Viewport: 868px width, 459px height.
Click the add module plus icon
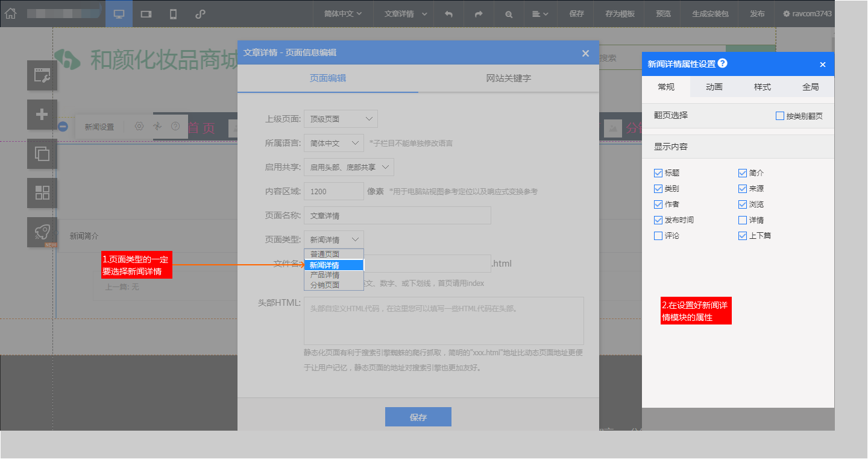[x=42, y=114]
